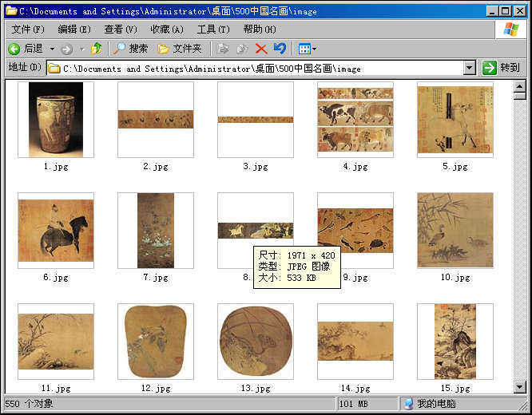Screen dimensions: 532x415
Task: Select the 7.jpg vertical flower thumbnail
Action: (156, 231)
